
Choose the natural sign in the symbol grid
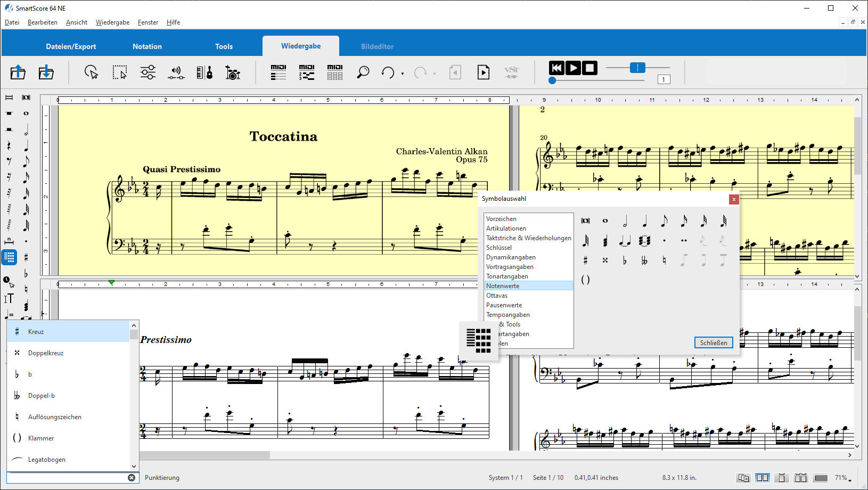point(664,260)
